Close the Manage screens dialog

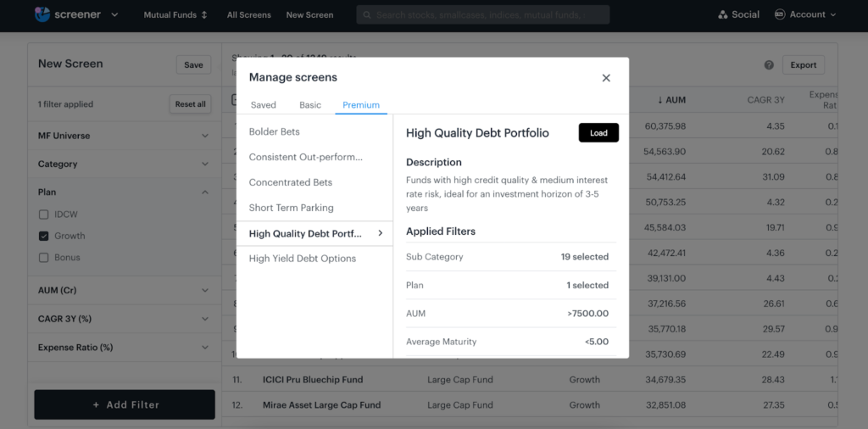pyautogui.click(x=606, y=78)
